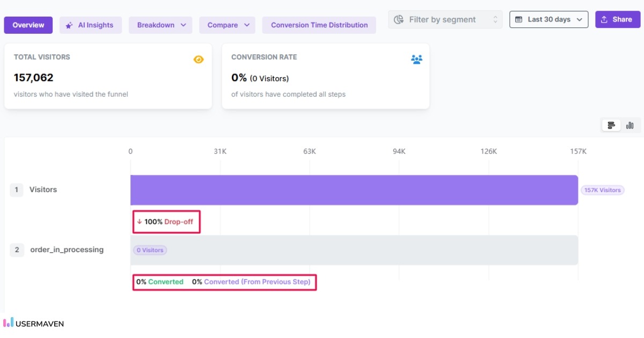The height and width of the screenshot is (338, 644).
Task: Open AI Insights
Action: click(x=91, y=25)
